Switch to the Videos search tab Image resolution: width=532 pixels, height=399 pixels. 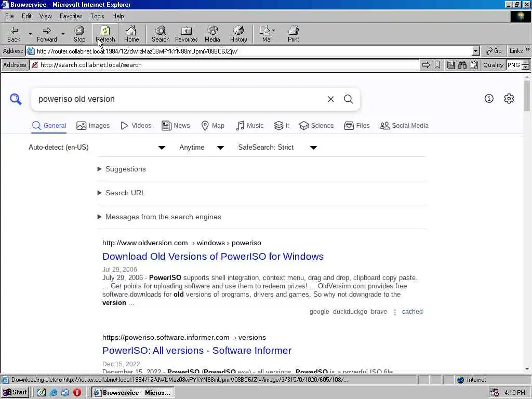[x=136, y=126]
